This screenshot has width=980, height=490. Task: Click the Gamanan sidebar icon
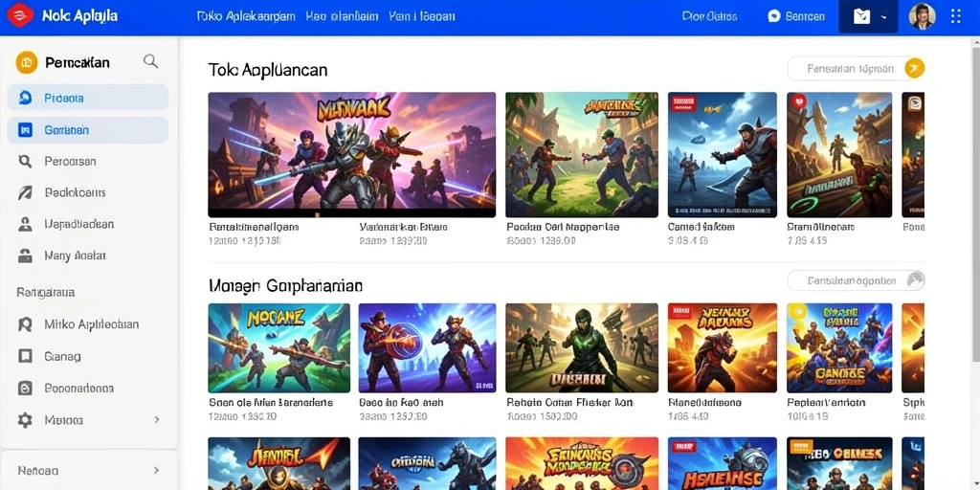[x=25, y=130]
